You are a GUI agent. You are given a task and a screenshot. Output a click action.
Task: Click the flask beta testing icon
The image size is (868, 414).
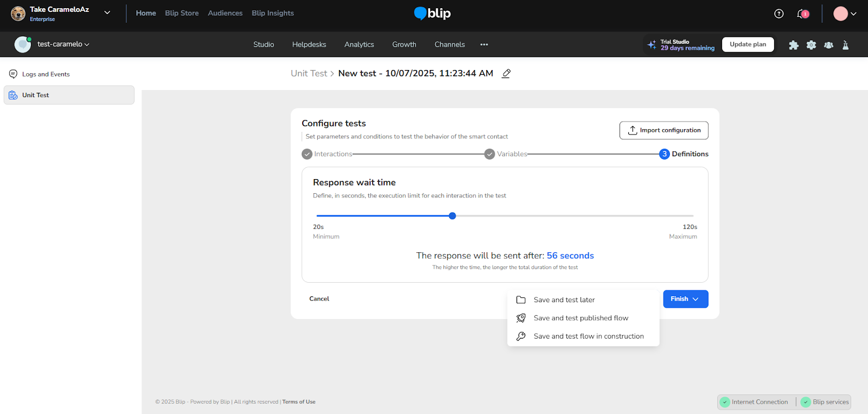[x=845, y=45]
